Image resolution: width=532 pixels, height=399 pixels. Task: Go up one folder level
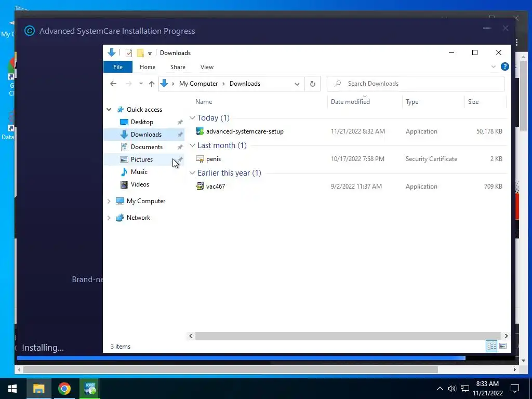151,84
